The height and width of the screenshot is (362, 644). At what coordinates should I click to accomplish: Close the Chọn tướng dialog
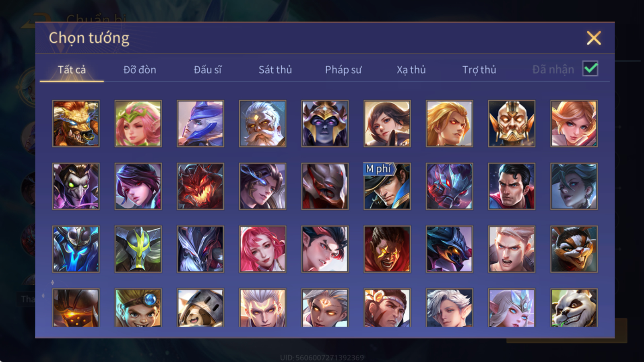[594, 38]
